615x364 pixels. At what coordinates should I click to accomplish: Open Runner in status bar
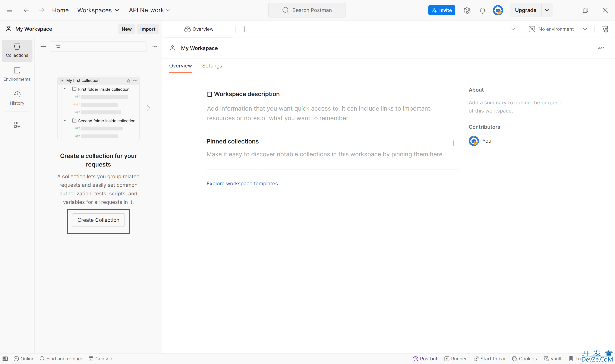click(455, 359)
